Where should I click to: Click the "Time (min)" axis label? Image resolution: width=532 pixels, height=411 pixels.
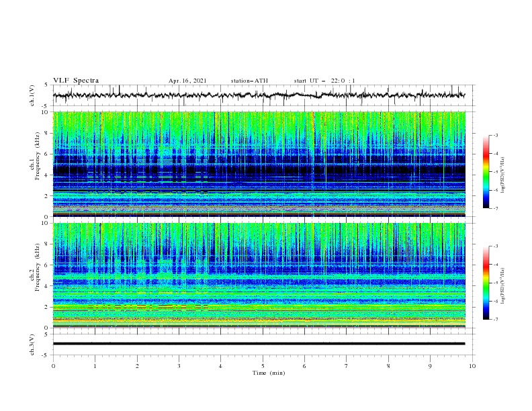pyautogui.click(x=269, y=373)
